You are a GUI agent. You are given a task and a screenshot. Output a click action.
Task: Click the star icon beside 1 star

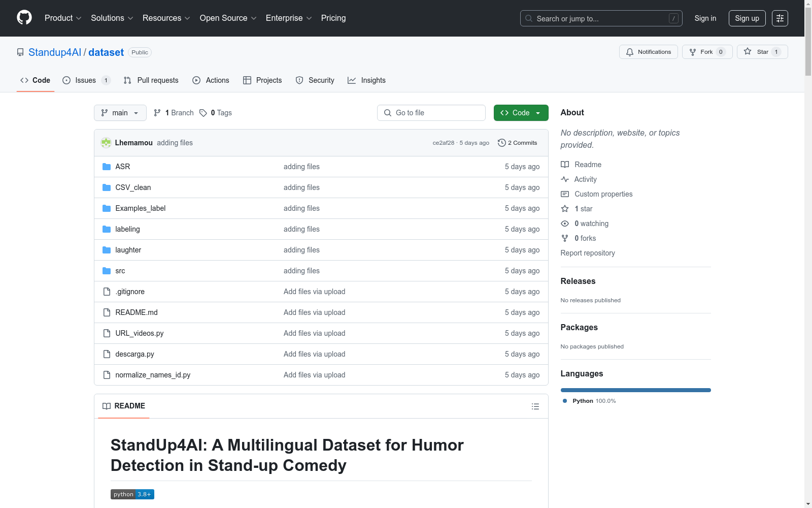pos(565,209)
